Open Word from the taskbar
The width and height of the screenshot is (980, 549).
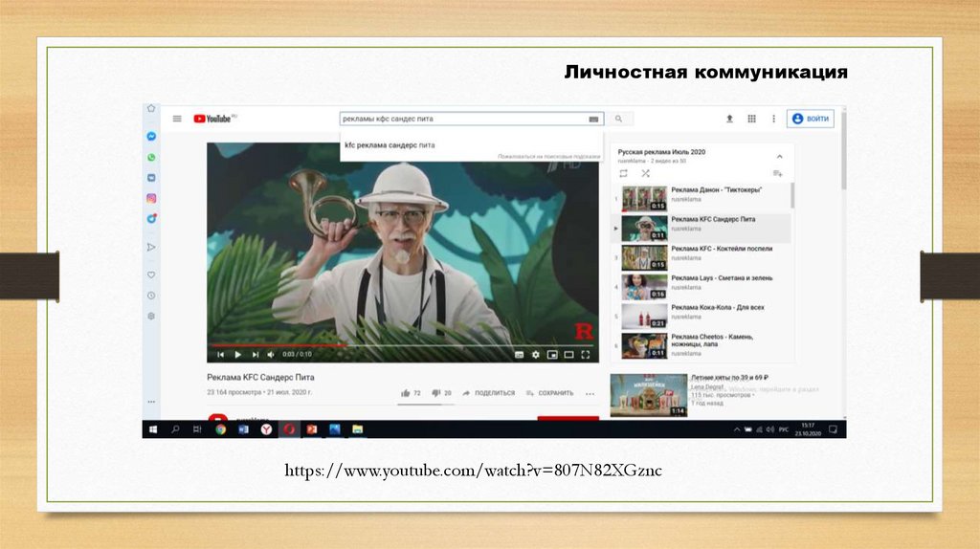[244, 429]
